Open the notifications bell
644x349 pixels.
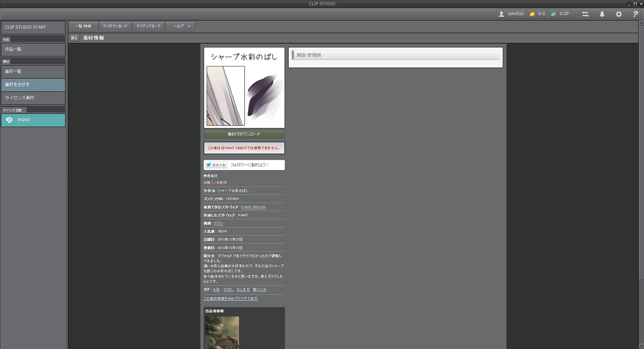point(602,14)
